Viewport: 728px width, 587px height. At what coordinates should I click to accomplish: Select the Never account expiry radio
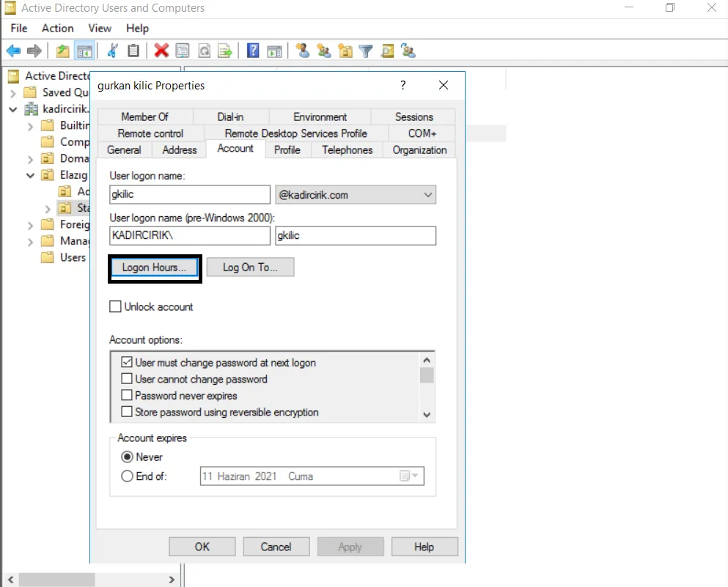(127, 457)
